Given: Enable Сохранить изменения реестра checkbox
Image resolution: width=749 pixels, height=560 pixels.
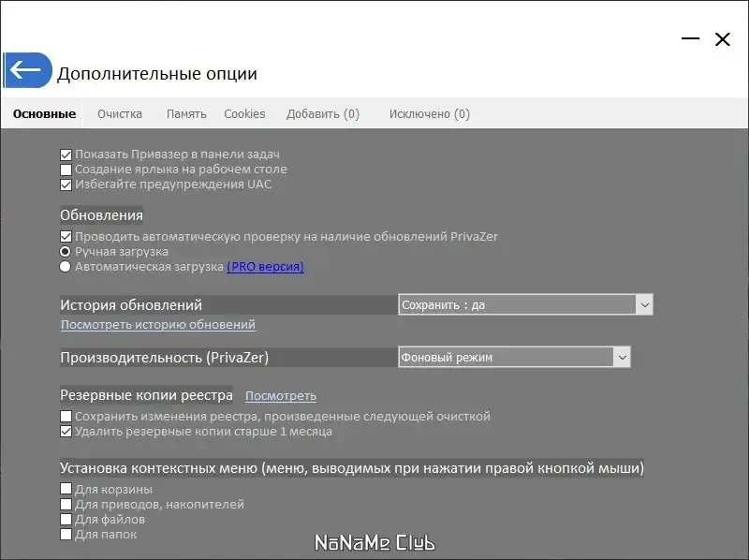Looking at the screenshot, I should pyautogui.click(x=66, y=415).
